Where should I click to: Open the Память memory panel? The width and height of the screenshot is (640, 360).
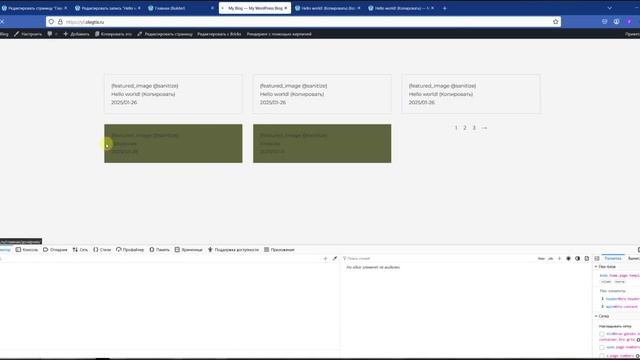[x=159, y=249]
